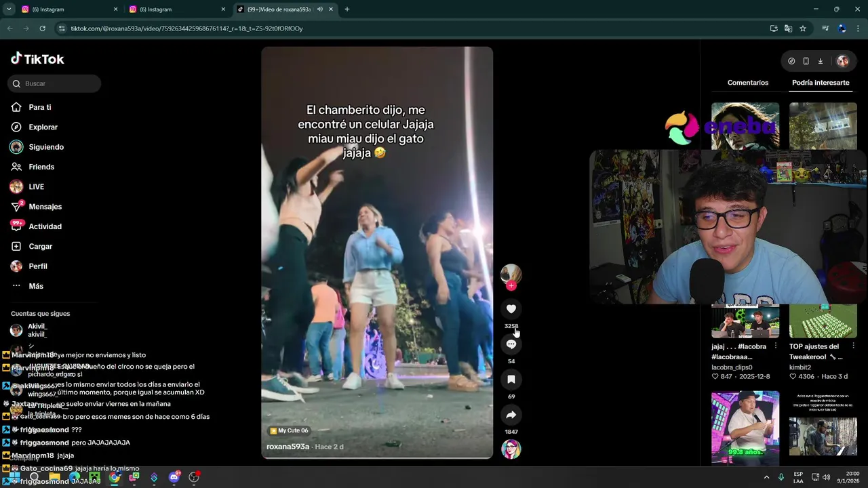Click the install app icon in address bar
The width and height of the screenshot is (868, 488).
[774, 28]
